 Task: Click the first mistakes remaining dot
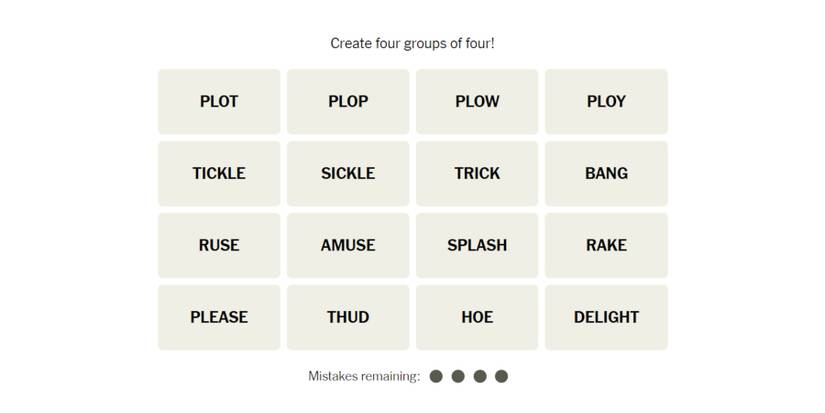click(x=436, y=376)
